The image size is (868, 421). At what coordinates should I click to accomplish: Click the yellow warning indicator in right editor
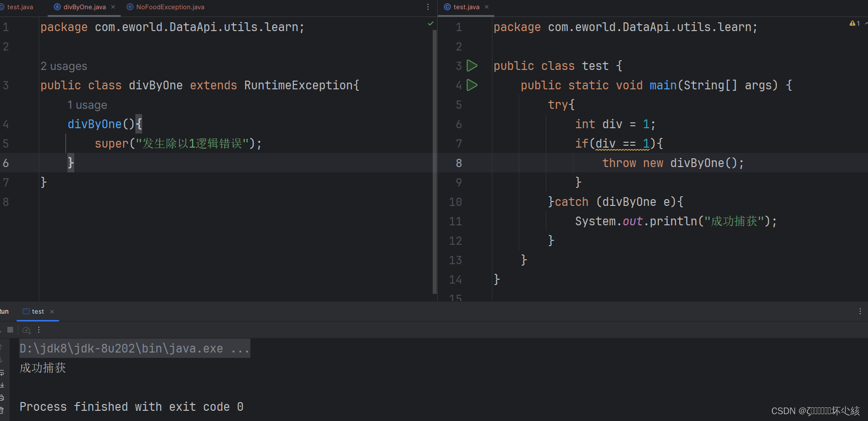point(854,23)
